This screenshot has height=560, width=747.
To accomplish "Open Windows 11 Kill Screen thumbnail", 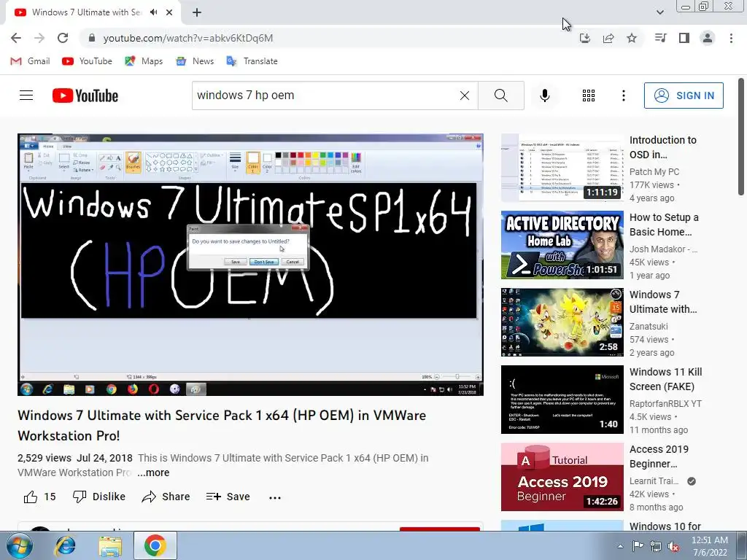I will [x=562, y=400].
